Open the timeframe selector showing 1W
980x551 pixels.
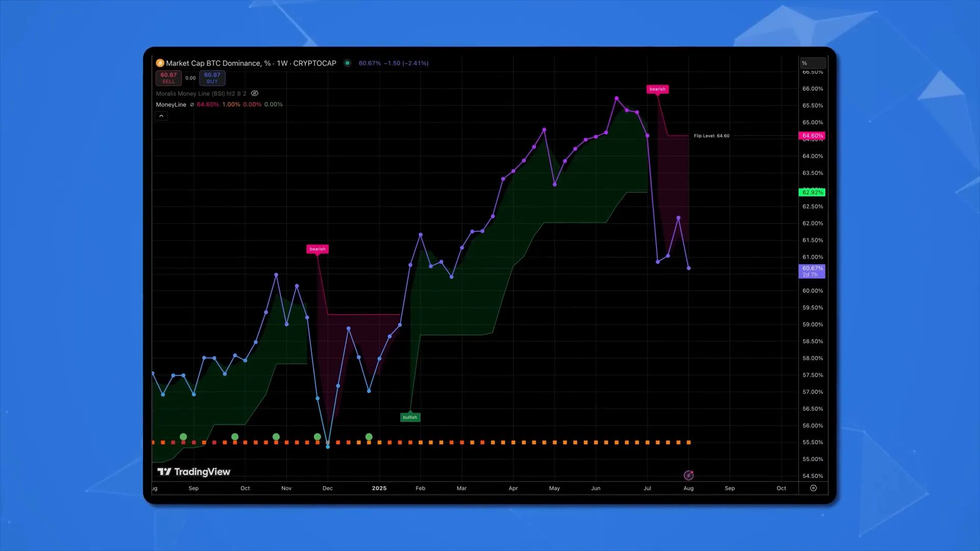281,63
